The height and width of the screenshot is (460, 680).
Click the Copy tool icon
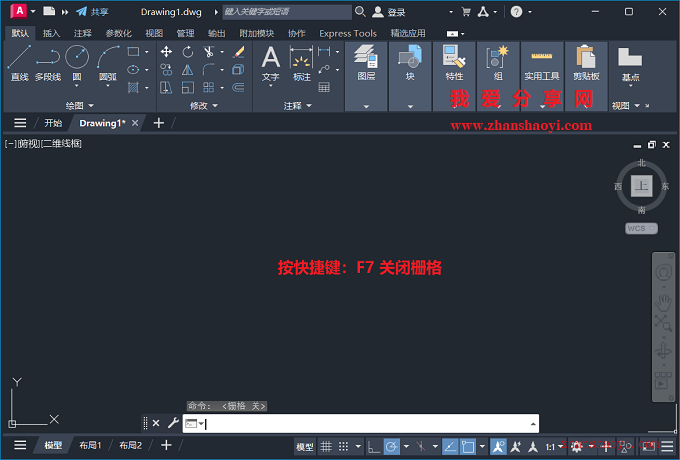166,70
